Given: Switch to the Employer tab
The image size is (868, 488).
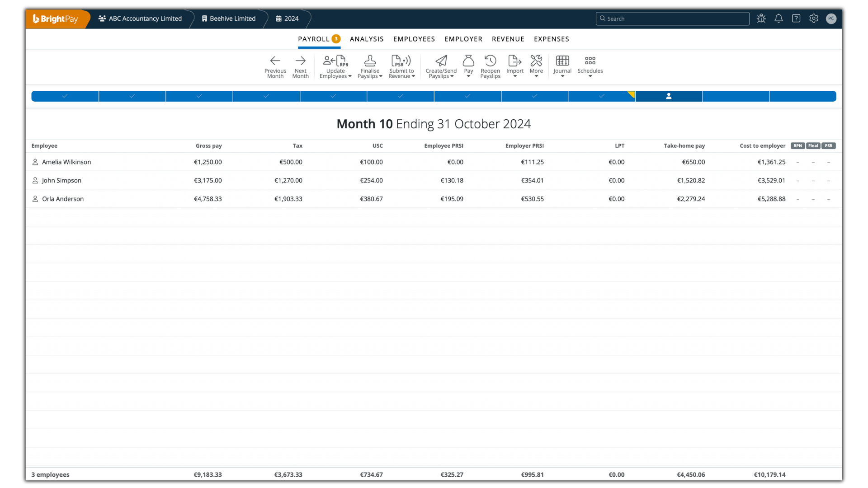Looking at the screenshot, I should (463, 39).
